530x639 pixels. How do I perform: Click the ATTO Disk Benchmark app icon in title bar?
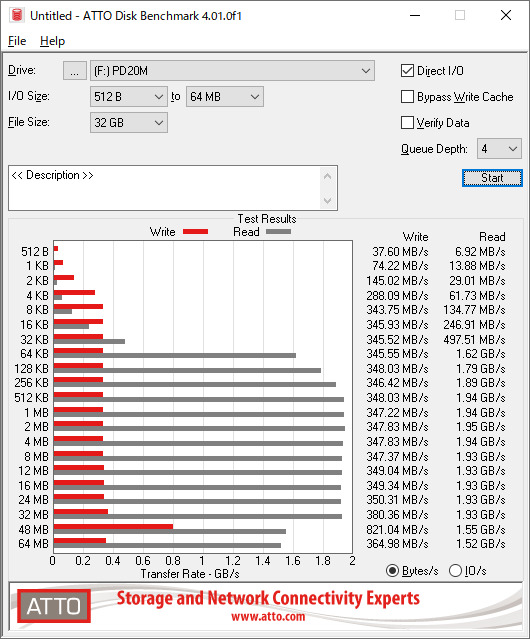17,15
